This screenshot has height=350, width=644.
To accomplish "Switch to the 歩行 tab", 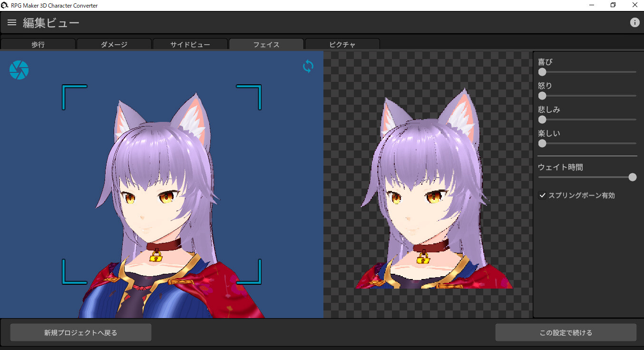I will coord(38,45).
